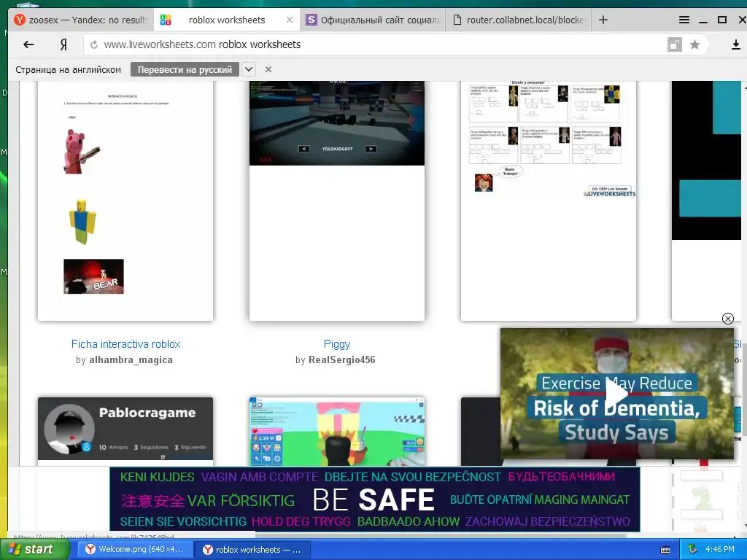747x560 pixels.
Task: Click the keyboard tray icon
Action: click(665, 550)
